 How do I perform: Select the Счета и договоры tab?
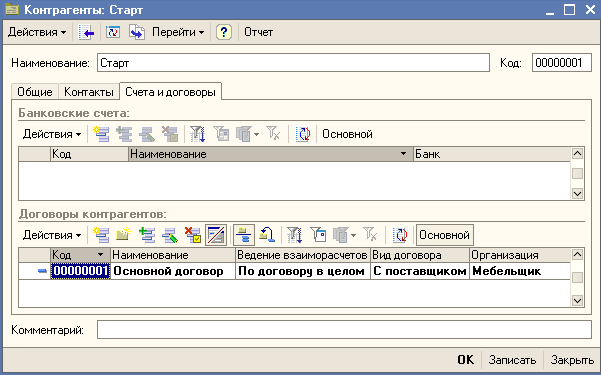pyautogui.click(x=170, y=92)
